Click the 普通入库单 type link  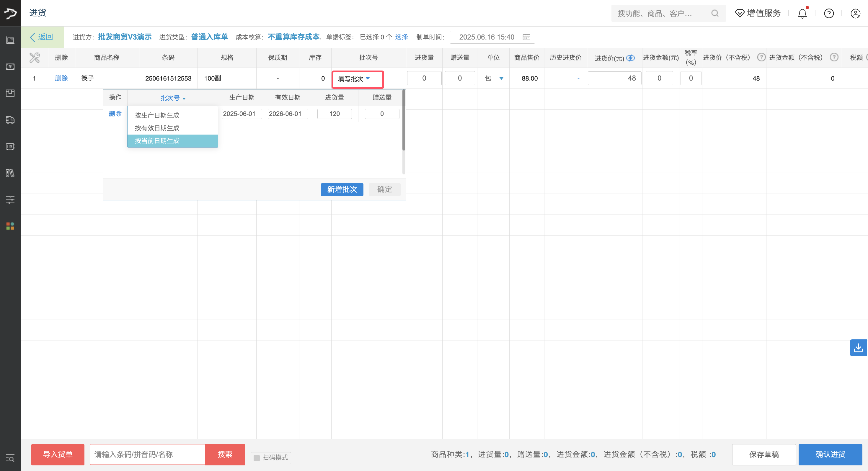pyautogui.click(x=209, y=37)
